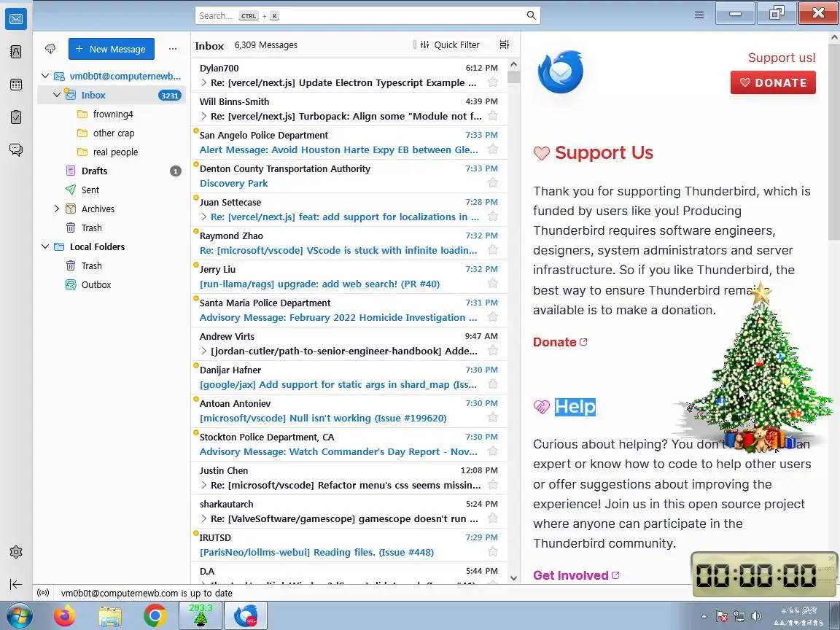Open Trash under vm0b0t account
This screenshot has height=630, width=840.
click(x=112, y=227)
